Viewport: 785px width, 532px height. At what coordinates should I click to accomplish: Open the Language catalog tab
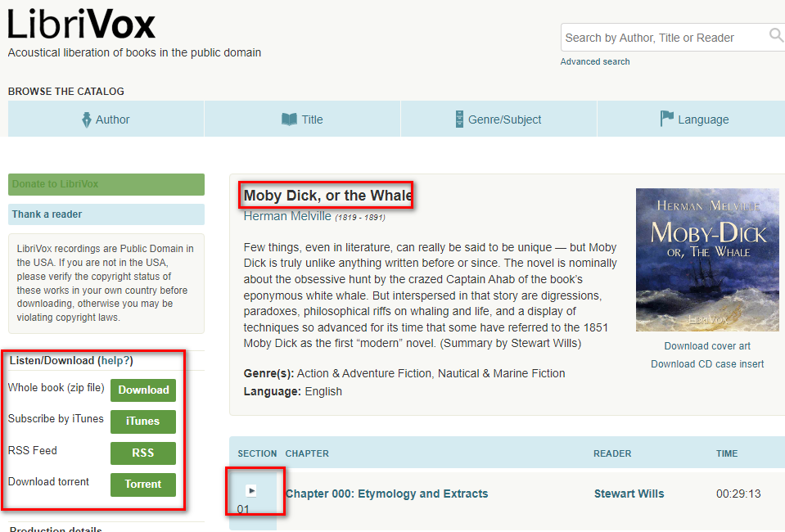click(692, 119)
